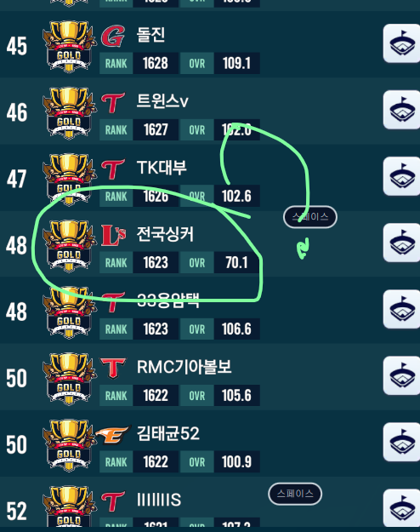Click the G team logo beside 돌진
The height and width of the screenshot is (532, 420).
click(113, 36)
